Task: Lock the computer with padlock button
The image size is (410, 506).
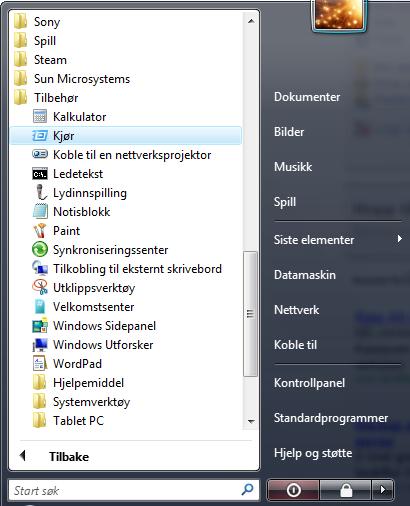Action: click(346, 490)
